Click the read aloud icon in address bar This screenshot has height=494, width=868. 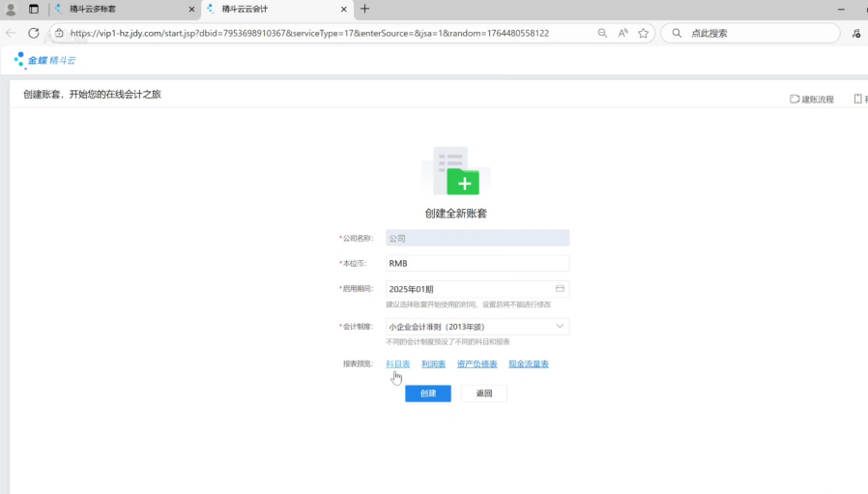pos(622,33)
